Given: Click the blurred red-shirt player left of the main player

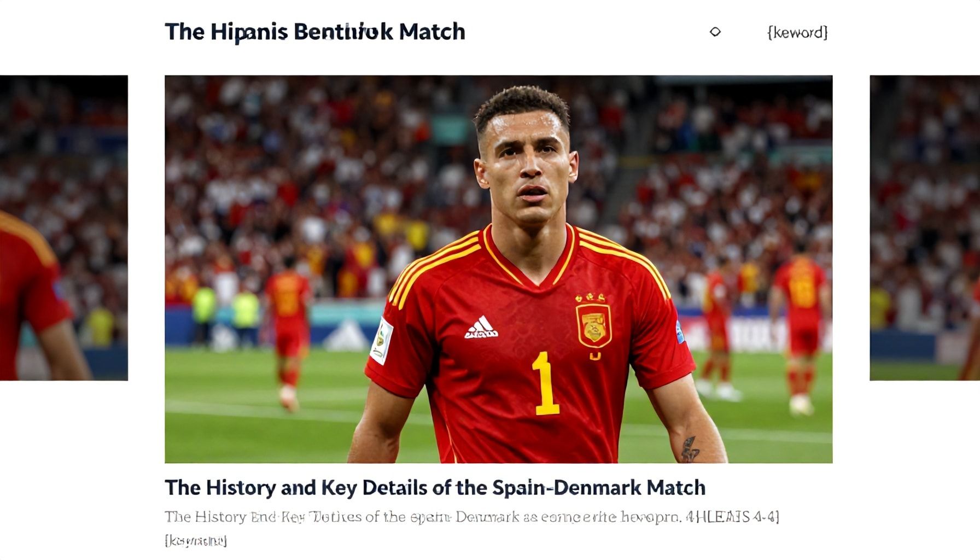Looking at the screenshot, I should (x=288, y=331).
